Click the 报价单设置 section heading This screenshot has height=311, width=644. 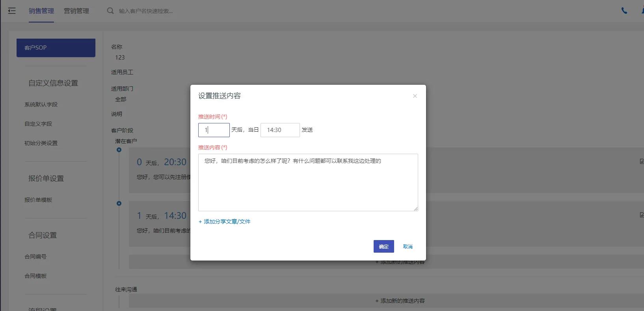point(46,179)
